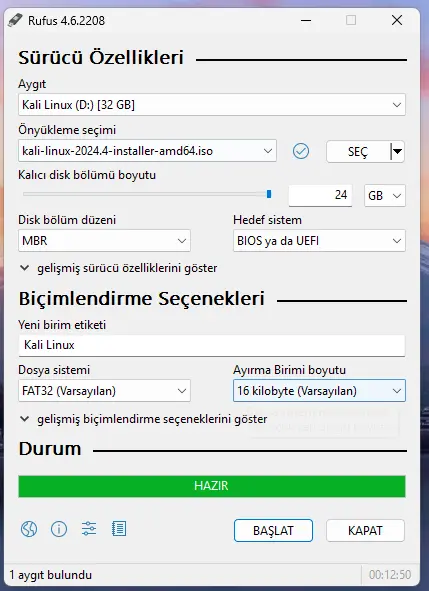Click the ISO checksum checkmark icon
This screenshot has height=591, width=429.
[x=301, y=151]
